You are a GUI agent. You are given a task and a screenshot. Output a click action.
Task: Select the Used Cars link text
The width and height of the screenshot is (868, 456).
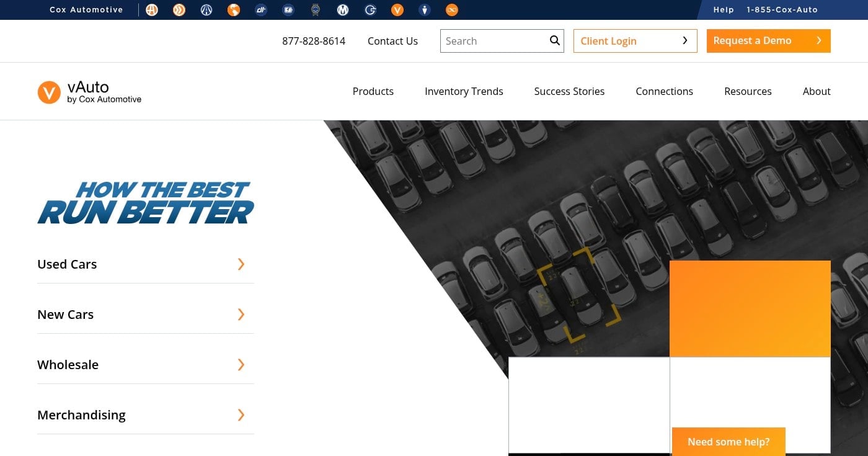click(x=67, y=264)
